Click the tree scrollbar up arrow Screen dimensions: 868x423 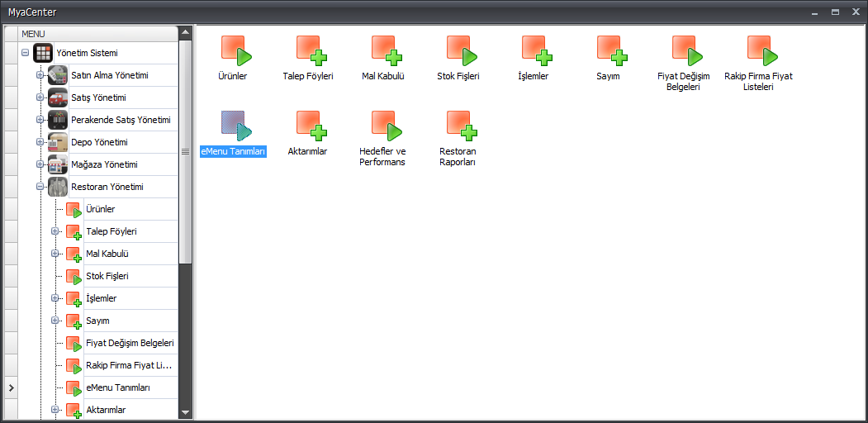185,32
